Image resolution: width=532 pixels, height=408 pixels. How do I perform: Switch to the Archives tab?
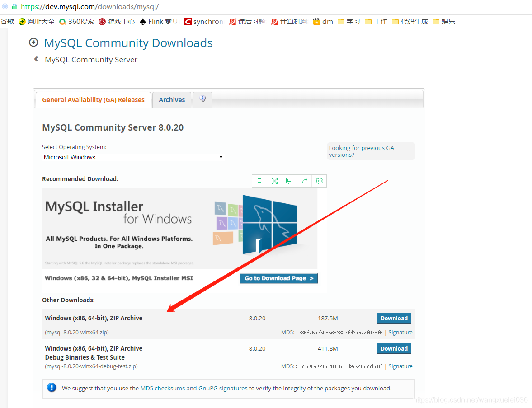[x=172, y=99]
